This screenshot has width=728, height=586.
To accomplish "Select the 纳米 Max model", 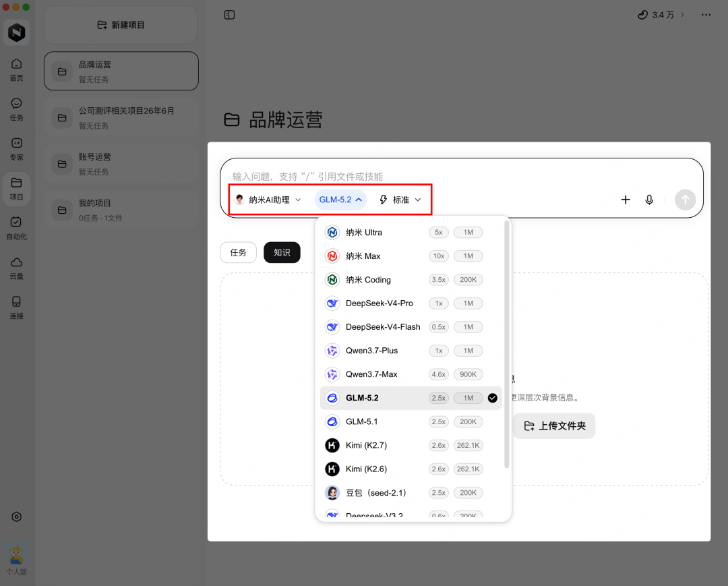I will tap(411, 256).
